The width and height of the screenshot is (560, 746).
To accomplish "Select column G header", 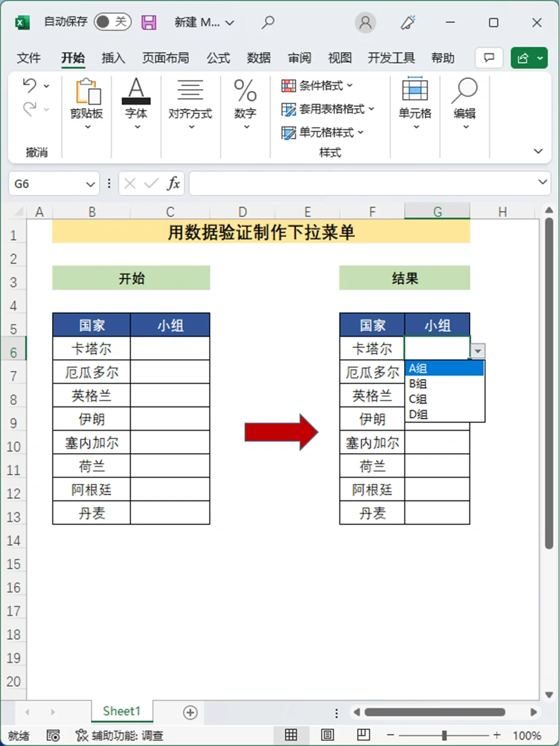I will point(437,212).
